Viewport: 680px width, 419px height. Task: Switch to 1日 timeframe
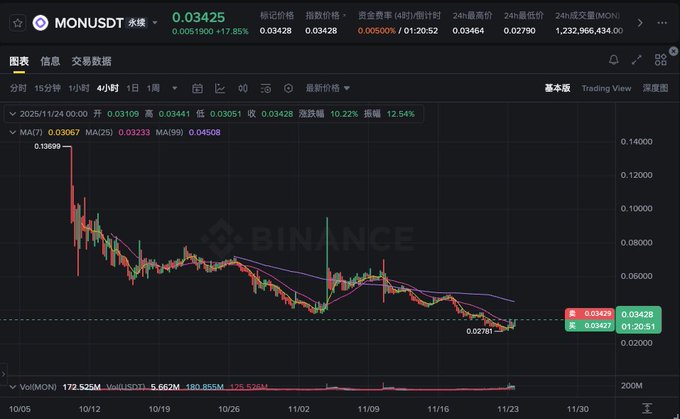(132, 88)
